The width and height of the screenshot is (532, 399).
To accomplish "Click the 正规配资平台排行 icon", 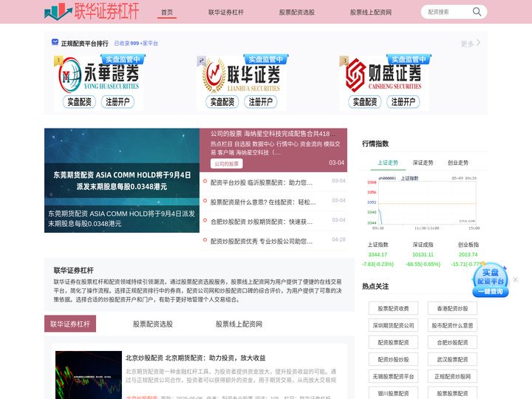I will coord(55,42).
